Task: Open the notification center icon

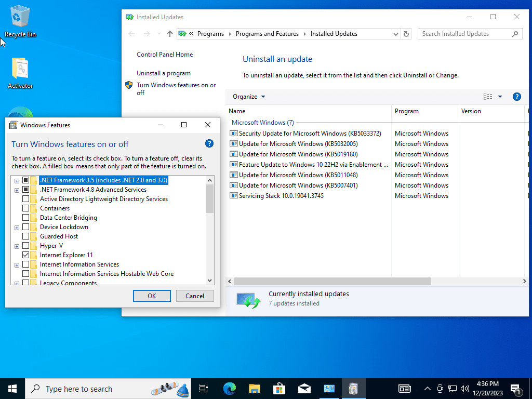Action: coord(516,389)
